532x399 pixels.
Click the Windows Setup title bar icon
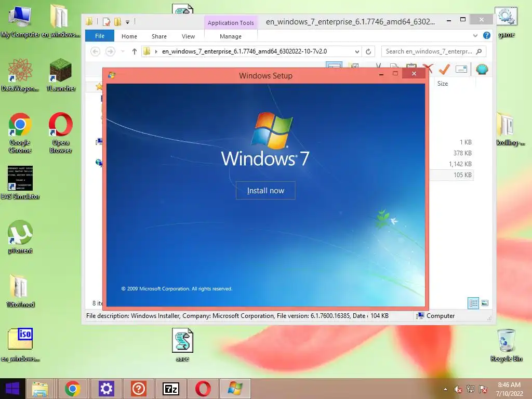click(112, 75)
